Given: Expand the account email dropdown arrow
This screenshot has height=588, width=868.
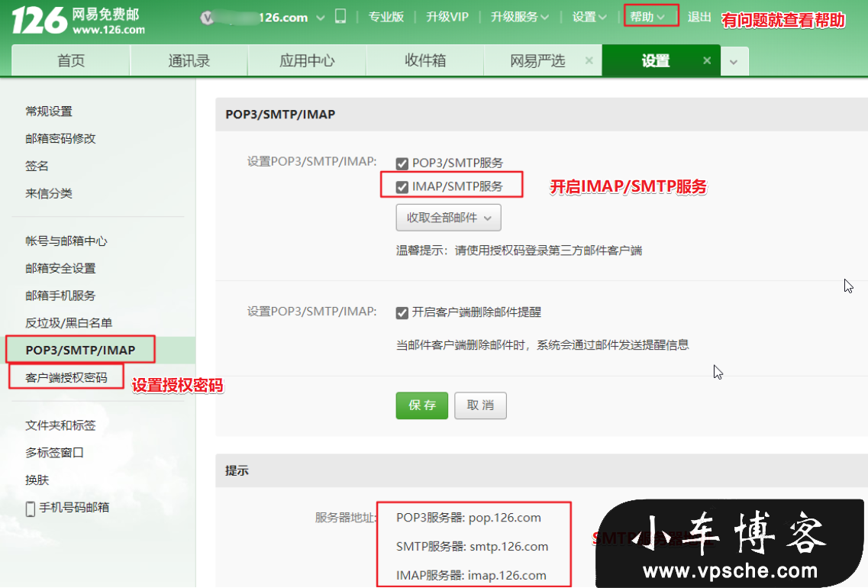Looking at the screenshot, I should click(x=319, y=16).
